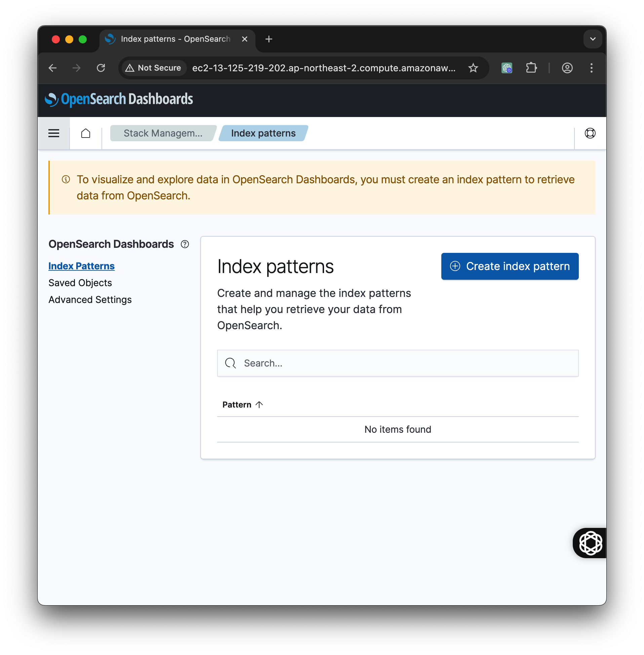Go back in browser history

53,68
